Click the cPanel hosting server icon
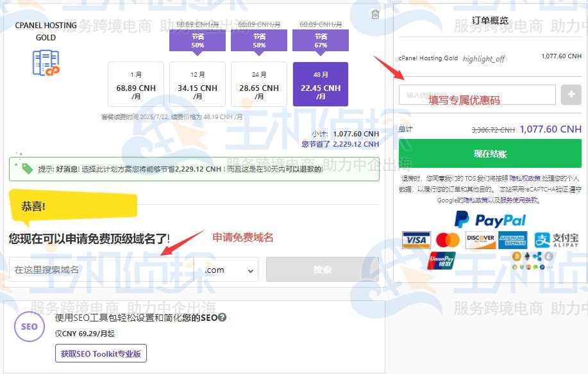This screenshot has height=374, width=588. tap(46, 63)
